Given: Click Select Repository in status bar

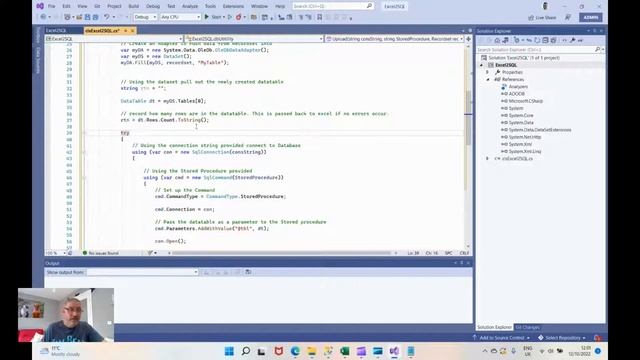Looking at the screenshot, I should tap(562, 338).
